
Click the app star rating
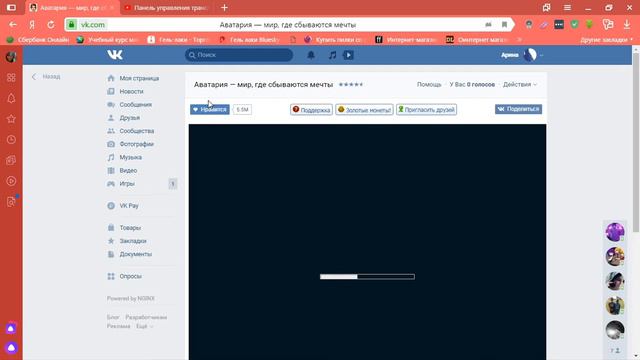point(351,84)
